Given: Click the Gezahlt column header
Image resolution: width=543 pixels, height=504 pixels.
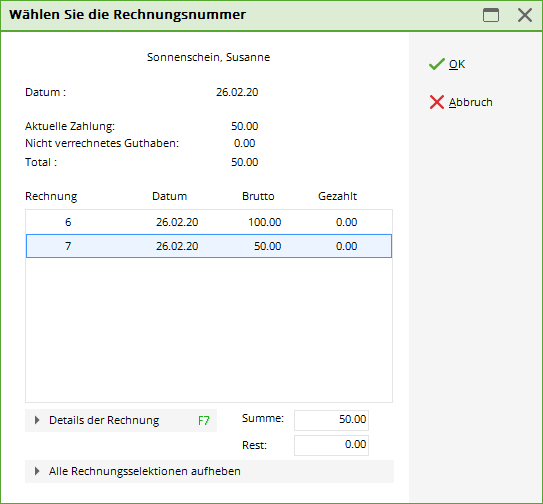Looking at the screenshot, I should 337,196.
